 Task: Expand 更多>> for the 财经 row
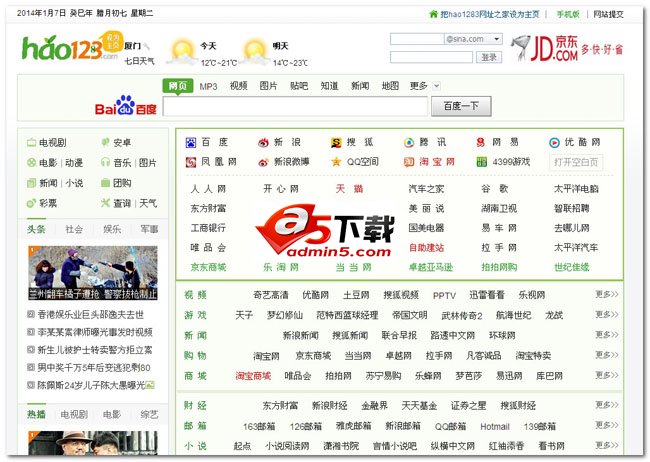pyautogui.click(x=607, y=405)
